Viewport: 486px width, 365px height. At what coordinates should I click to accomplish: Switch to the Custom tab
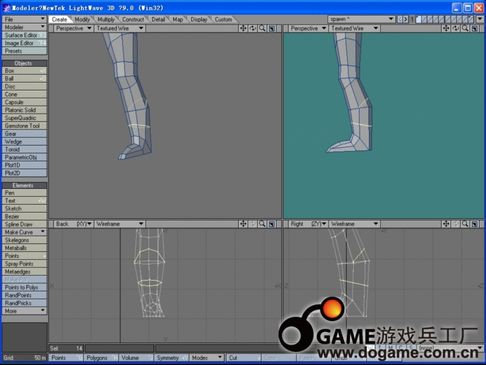pos(223,19)
